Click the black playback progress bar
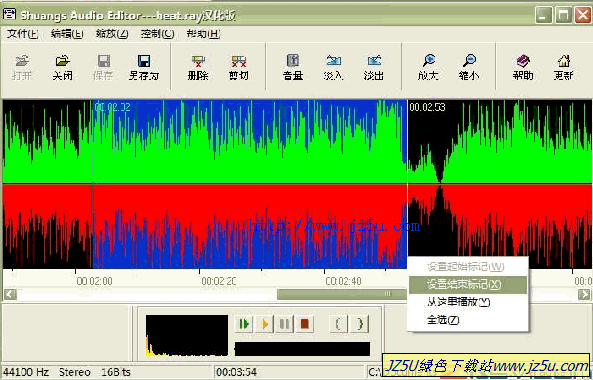Viewport: 593px width, 380px height. [302, 349]
